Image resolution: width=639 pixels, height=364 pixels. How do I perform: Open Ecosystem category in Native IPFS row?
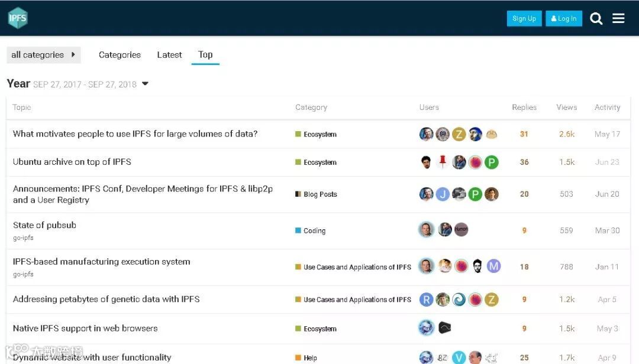(x=316, y=329)
